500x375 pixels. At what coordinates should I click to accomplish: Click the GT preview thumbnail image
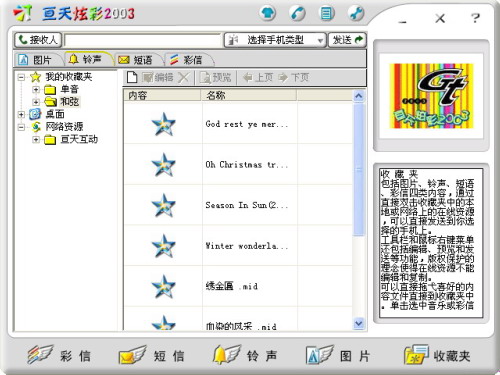coord(431,96)
